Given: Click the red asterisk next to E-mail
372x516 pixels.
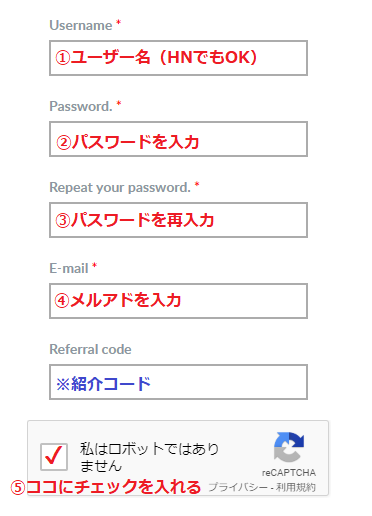Looking at the screenshot, I should (94, 266).
